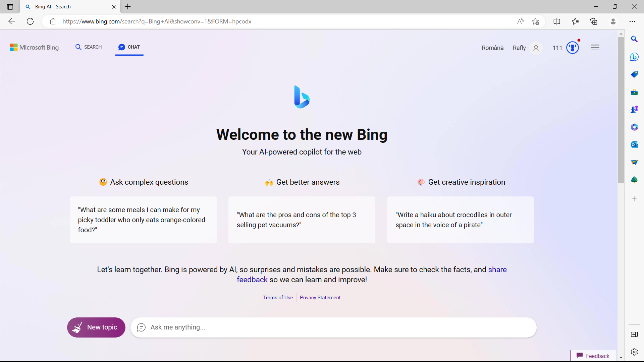The height and width of the screenshot is (362, 644).
Task: Open the Edge sidebar Search icon
Action: click(634, 39)
